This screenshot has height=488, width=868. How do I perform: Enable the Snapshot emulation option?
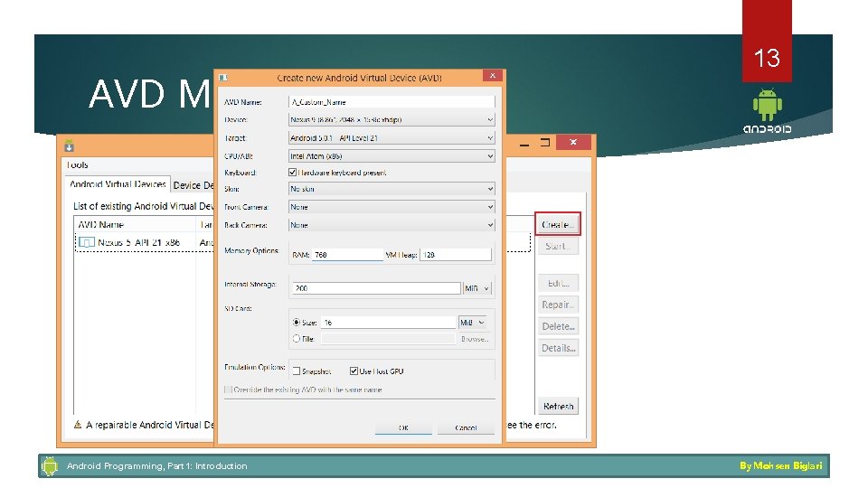click(297, 371)
